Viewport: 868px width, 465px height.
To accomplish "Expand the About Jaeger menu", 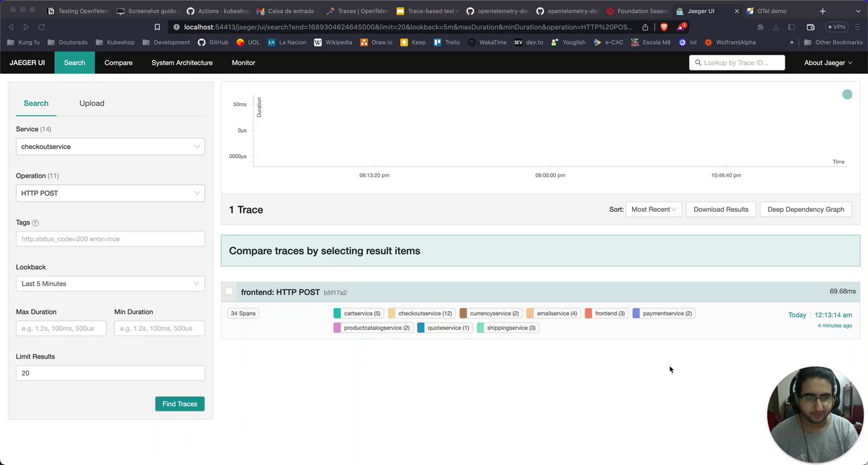I will point(828,63).
